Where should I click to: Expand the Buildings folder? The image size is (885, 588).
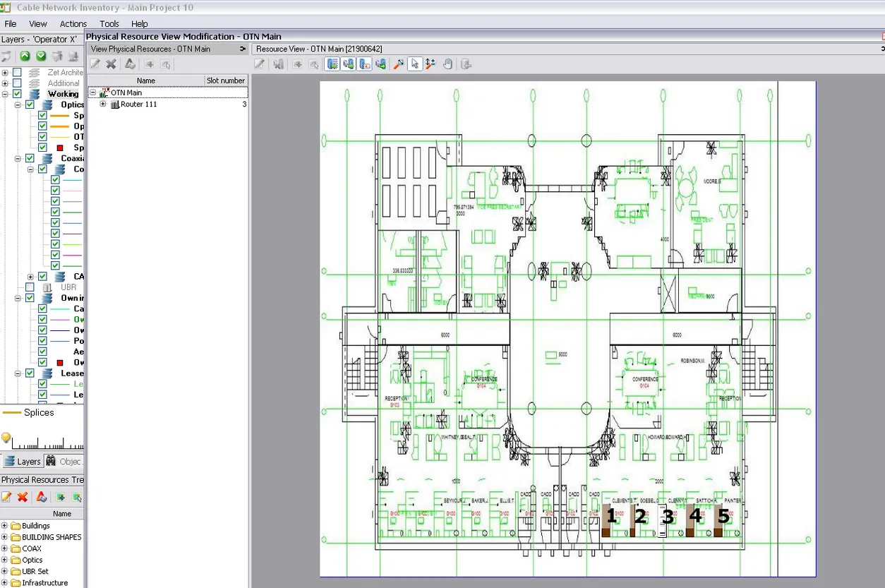pos(5,526)
